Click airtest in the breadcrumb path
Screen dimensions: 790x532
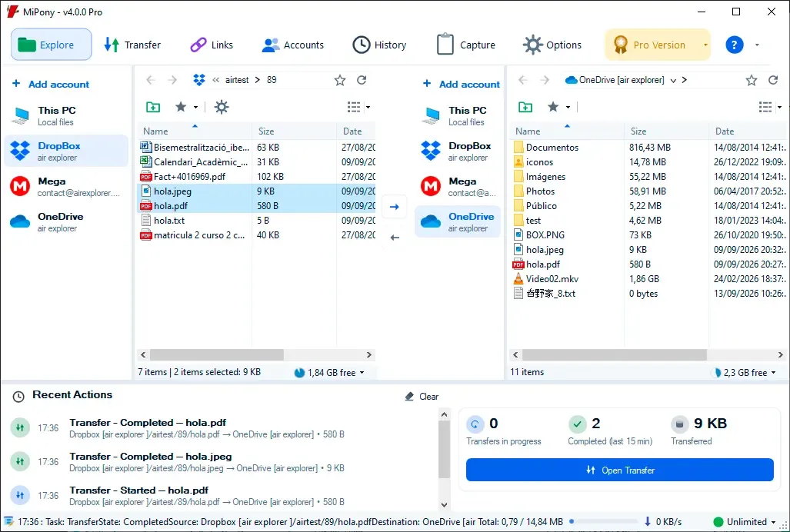[x=237, y=80]
